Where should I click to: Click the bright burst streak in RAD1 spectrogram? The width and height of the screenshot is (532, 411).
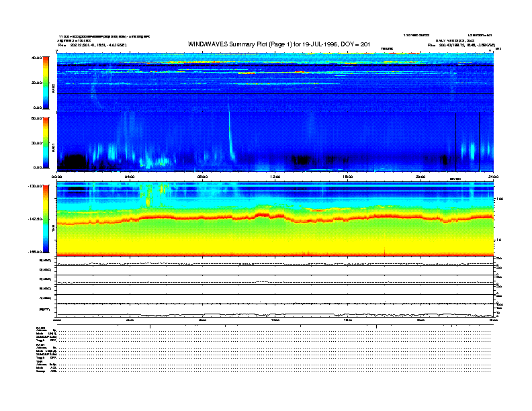tap(230, 136)
